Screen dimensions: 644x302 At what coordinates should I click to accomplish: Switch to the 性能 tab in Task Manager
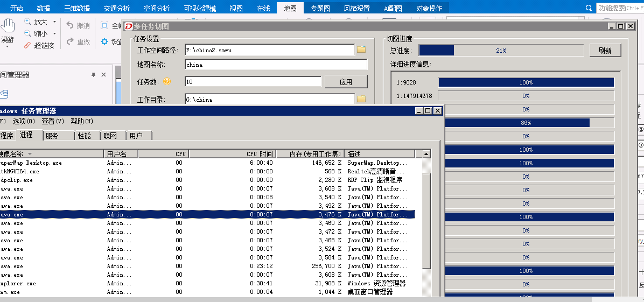(87, 136)
